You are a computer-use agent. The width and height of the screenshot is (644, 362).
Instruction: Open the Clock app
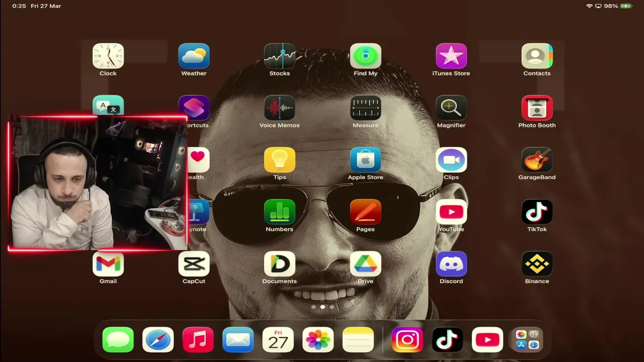(108, 56)
